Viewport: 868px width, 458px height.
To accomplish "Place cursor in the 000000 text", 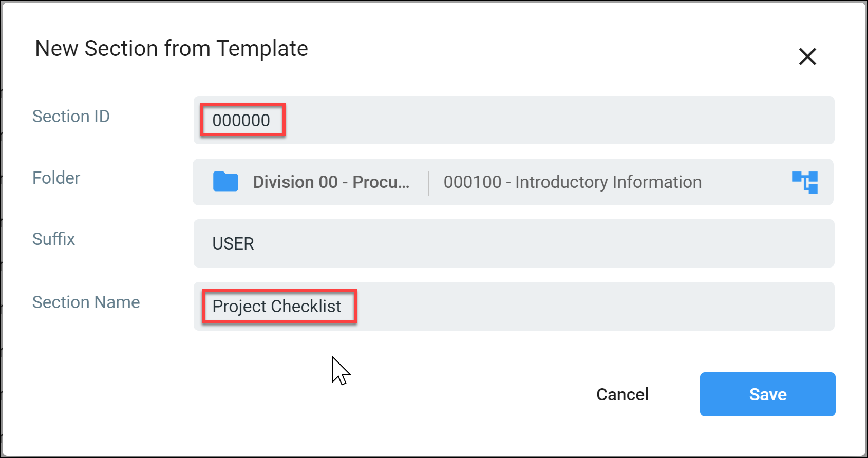I will 241,120.
